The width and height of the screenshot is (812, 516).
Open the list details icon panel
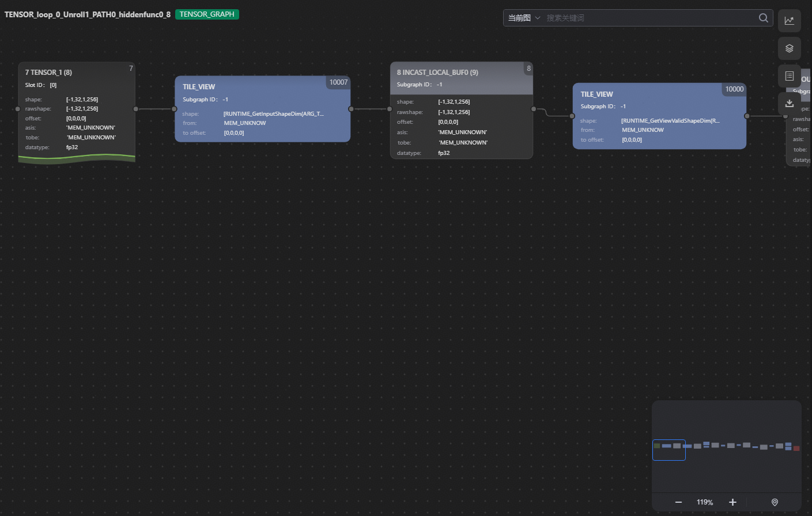(x=789, y=76)
